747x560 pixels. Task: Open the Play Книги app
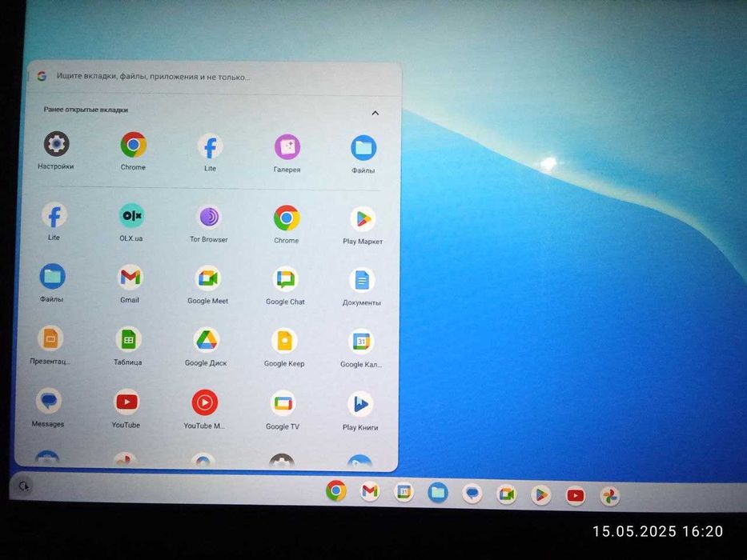point(360,405)
